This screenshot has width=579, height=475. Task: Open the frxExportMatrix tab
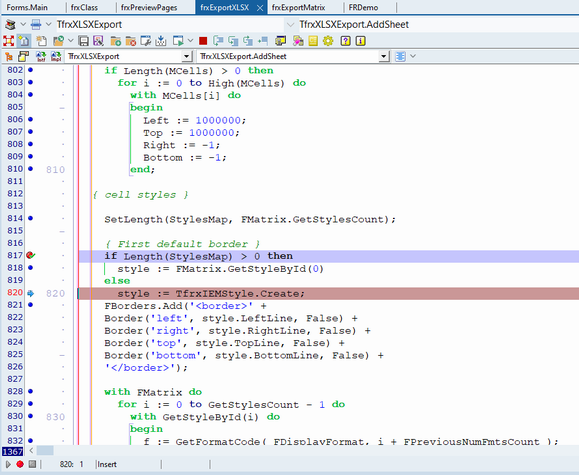[x=298, y=7]
